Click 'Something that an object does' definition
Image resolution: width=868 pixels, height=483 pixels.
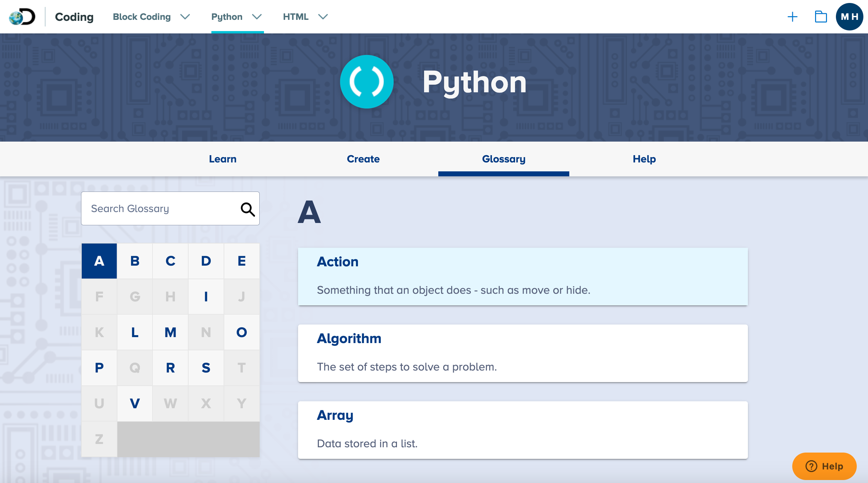[x=454, y=290]
